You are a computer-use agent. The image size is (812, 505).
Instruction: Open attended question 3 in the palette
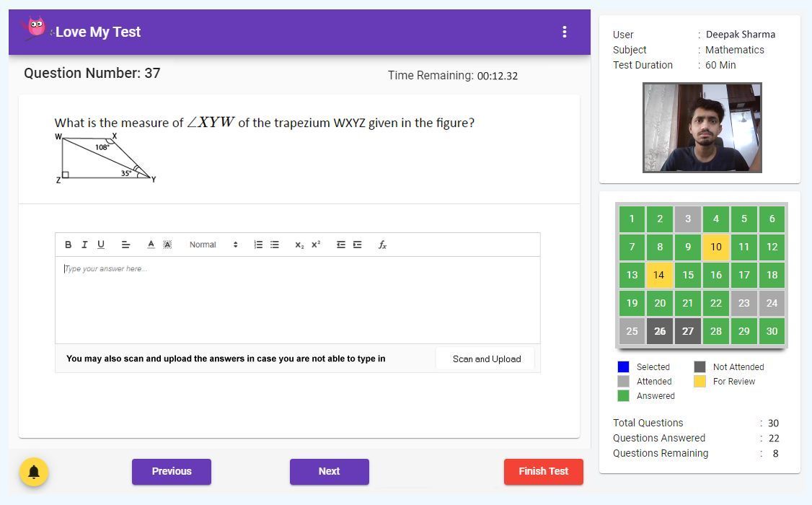[x=688, y=219]
